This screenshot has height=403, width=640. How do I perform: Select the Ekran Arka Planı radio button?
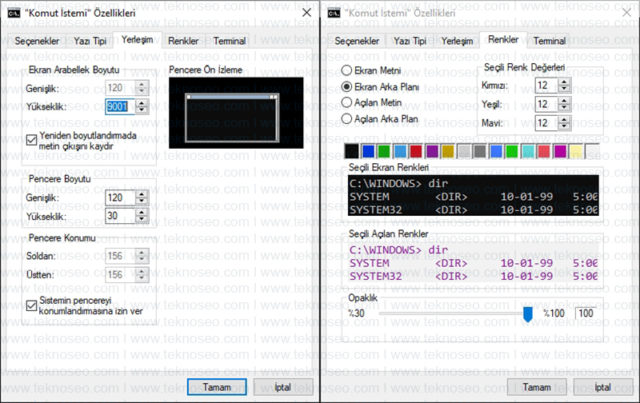click(347, 87)
